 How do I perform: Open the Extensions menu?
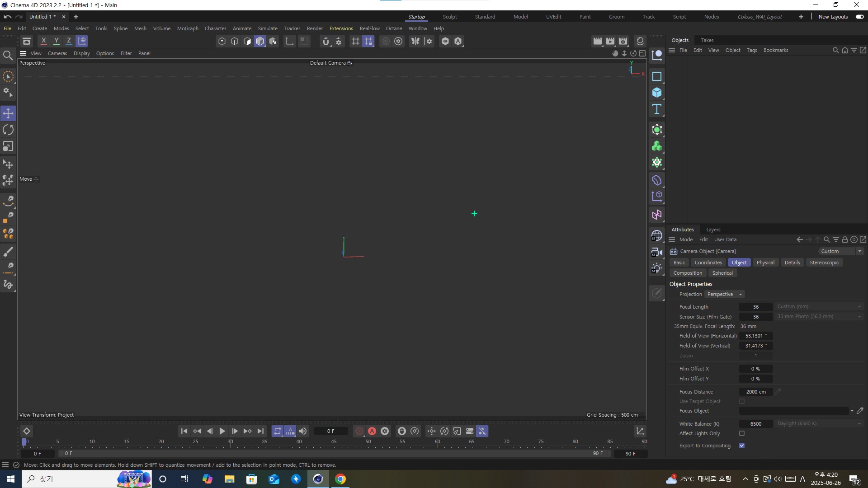[341, 28]
